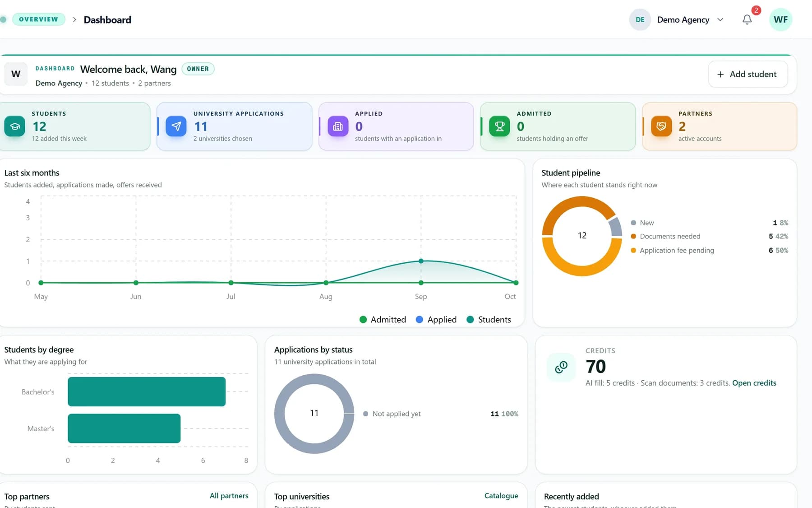Click the Demo Agency name in header
The image size is (812, 508).
click(683, 20)
